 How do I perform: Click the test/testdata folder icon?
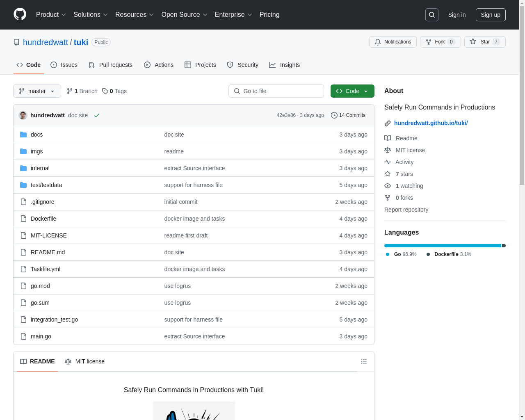[x=23, y=185]
